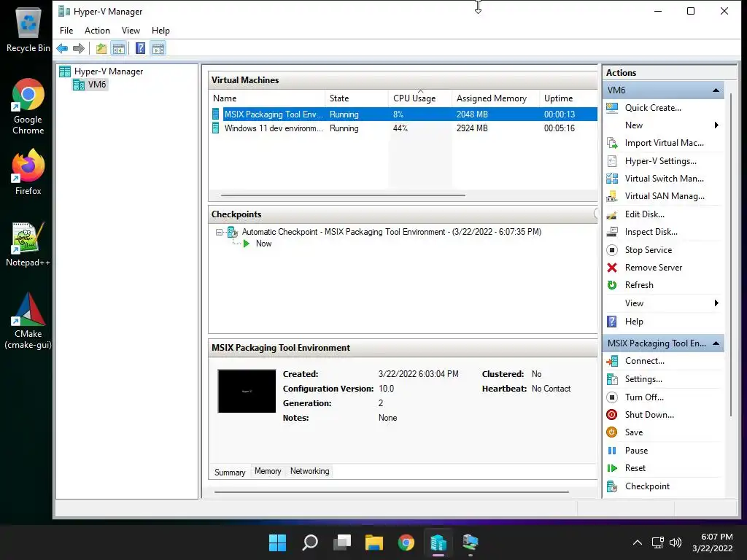
Task: Click the Forward arrow in the toolbar
Action: 79,48
